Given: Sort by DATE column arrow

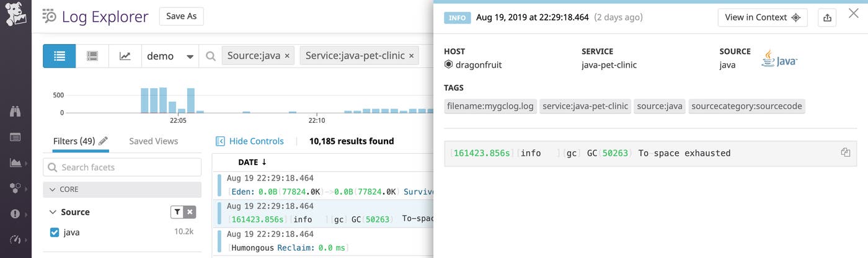Looking at the screenshot, I should click(x=264, y=162).
